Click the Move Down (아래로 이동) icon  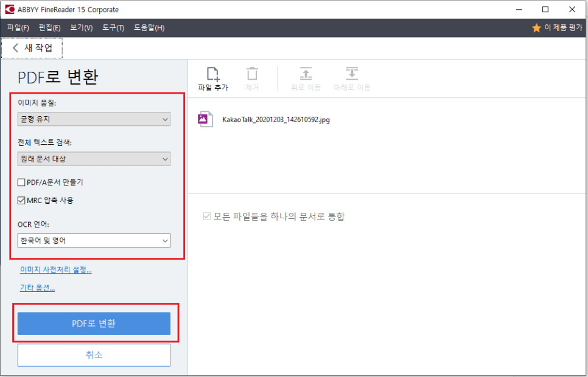(352, 74)
